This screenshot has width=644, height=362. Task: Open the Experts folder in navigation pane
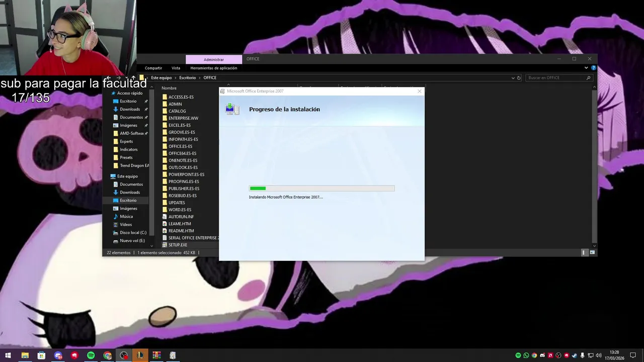[126, 141]
